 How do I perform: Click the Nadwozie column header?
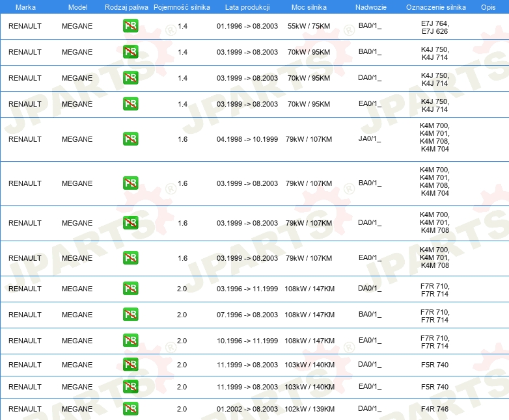pos(371,7)
